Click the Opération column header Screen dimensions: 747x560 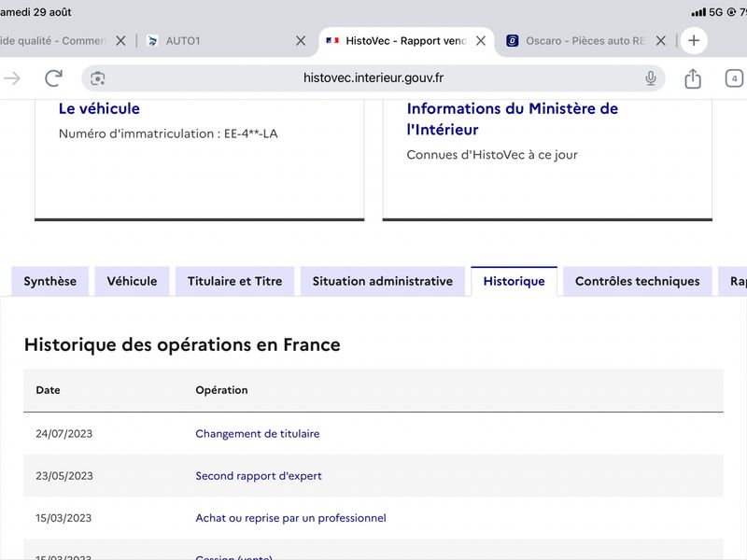(x=221, y=390)
